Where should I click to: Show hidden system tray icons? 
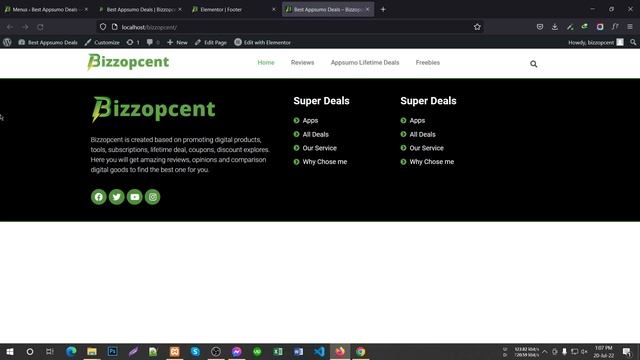544,351
